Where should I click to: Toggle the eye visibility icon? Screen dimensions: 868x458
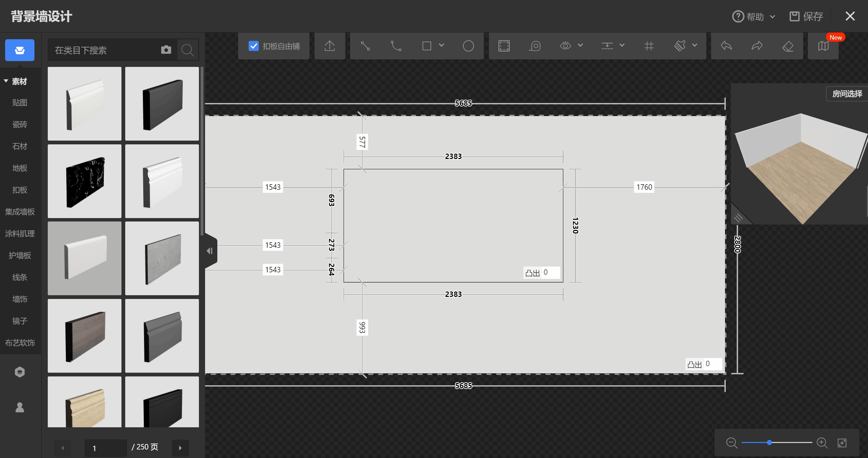click(565, 46)
